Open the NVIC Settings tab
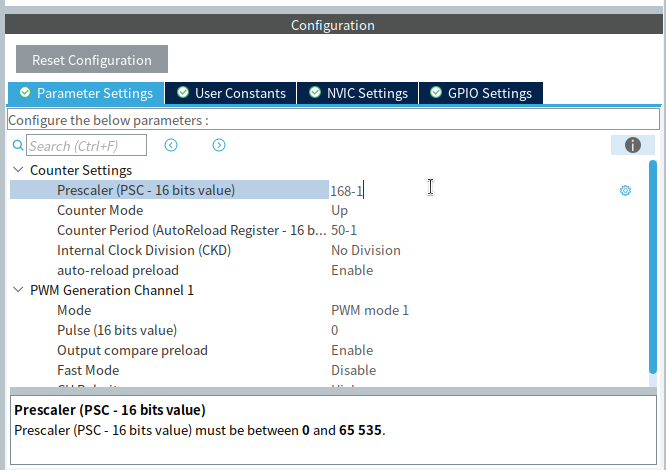 pyautogui.click(x=358, y=93)
